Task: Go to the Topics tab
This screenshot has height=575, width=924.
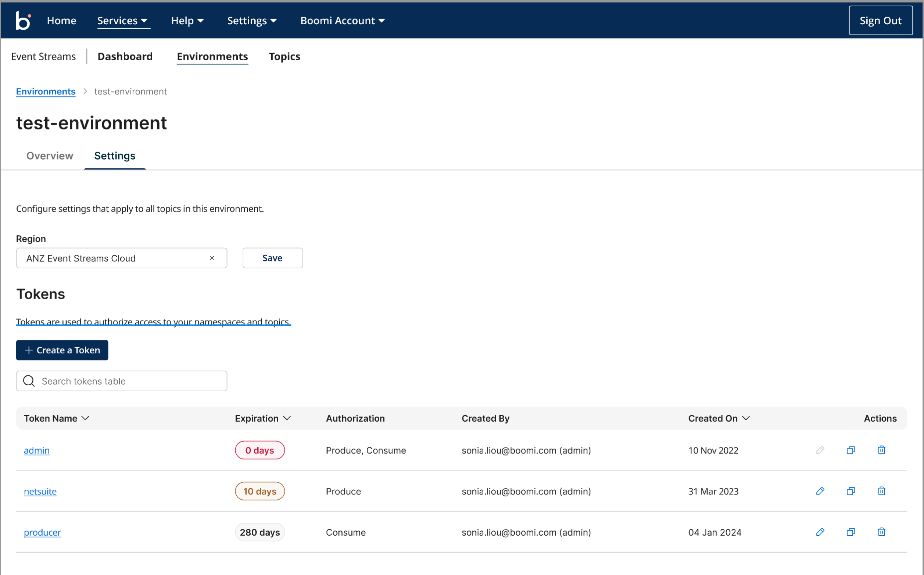Action: [284, 57]
